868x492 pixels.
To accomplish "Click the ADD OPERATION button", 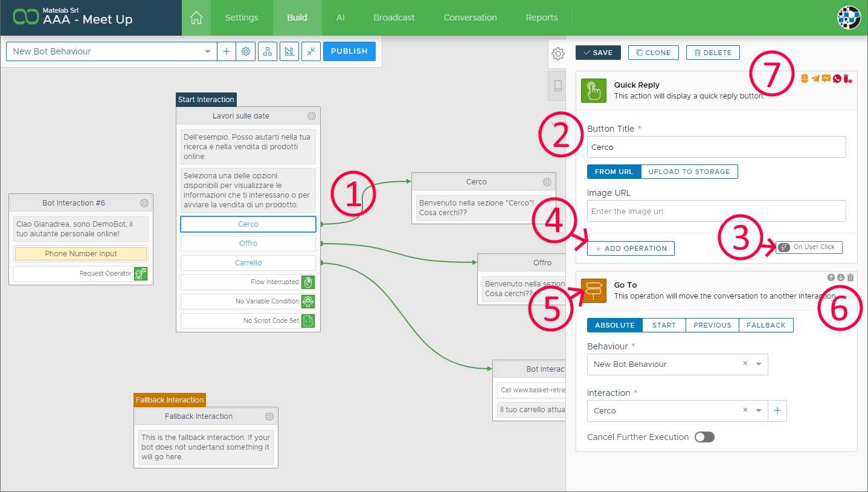I will click(x=631, y=248).
